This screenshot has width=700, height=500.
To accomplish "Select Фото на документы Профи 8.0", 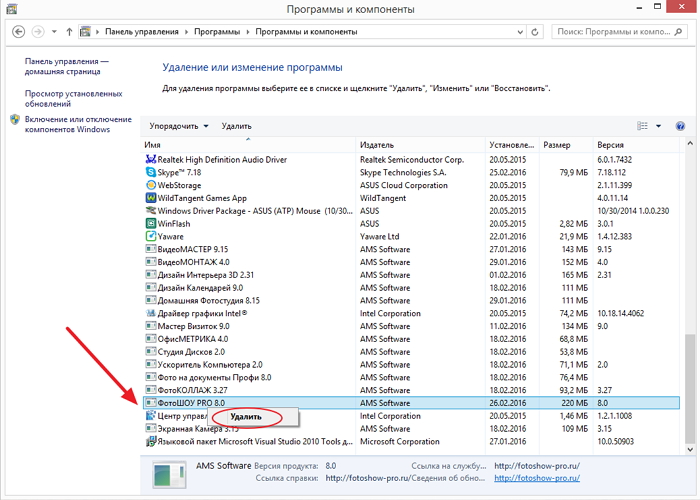I will [411, 378].
